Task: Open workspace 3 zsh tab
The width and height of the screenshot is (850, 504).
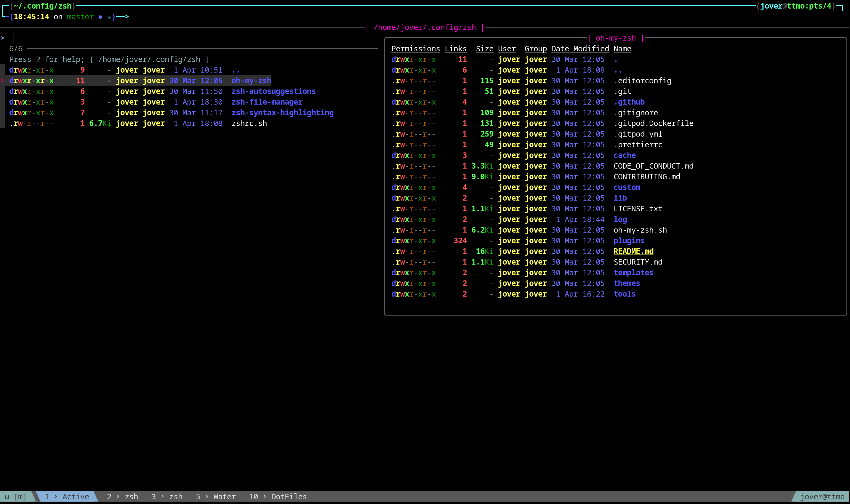Action: 167,497
